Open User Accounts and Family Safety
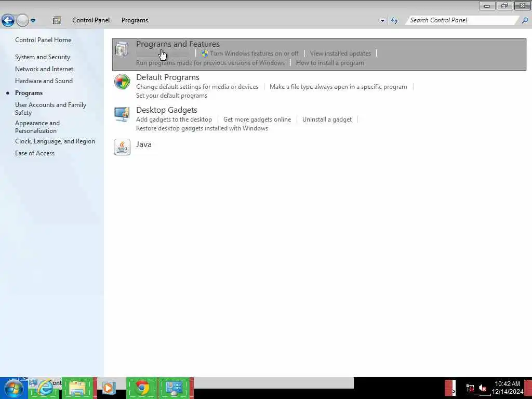The image size is (532, 399). (50, 109)
